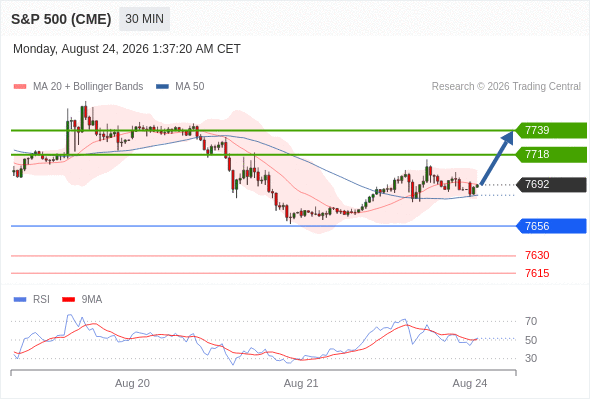Click the 7615 red support value

click(x=537, y=273)
